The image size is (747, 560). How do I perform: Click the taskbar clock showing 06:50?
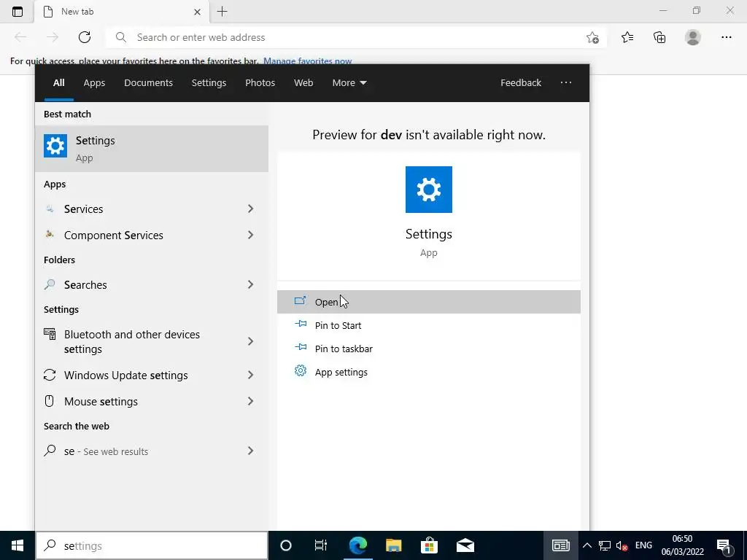pyautogui.click(x=682, y=545)
